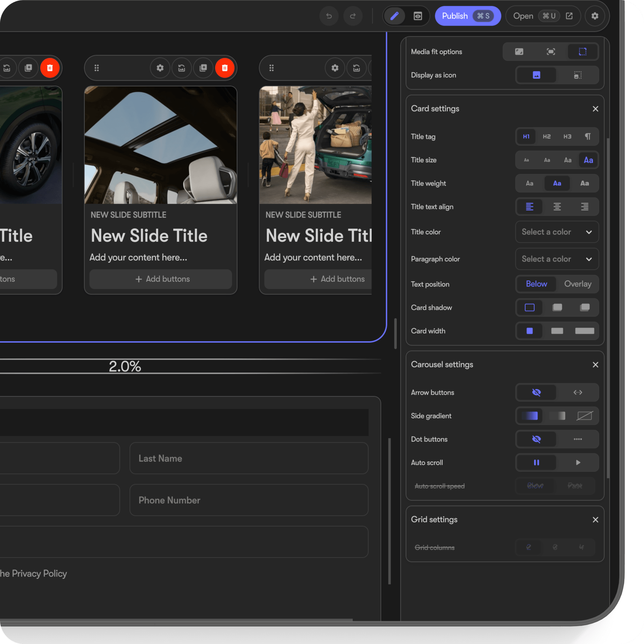Replace image on sunroof slide
This screenshot has height=644, width=644.
pyautogui.click(x=181, y=68)
